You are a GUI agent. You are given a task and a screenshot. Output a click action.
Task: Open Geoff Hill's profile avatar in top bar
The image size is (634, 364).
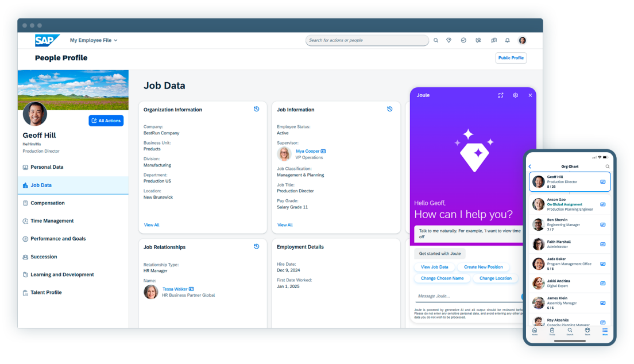[x=522, y=40]
